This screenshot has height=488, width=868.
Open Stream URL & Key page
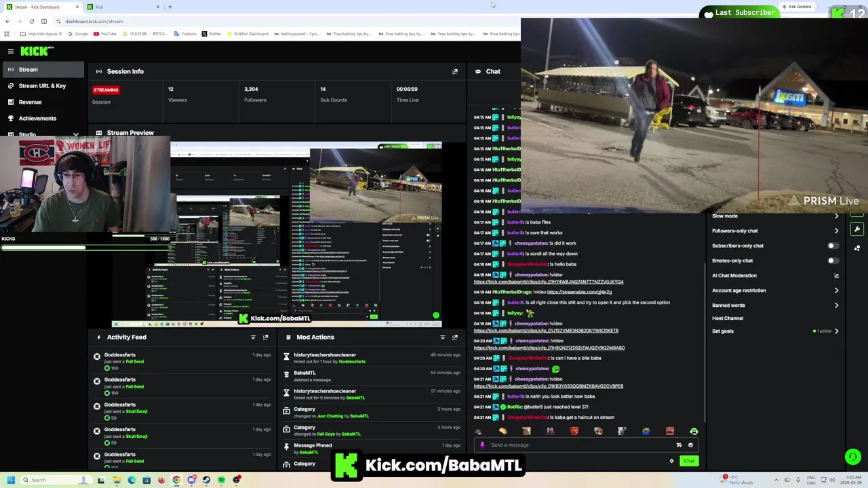pyautogui.click(x=42, y=85)
